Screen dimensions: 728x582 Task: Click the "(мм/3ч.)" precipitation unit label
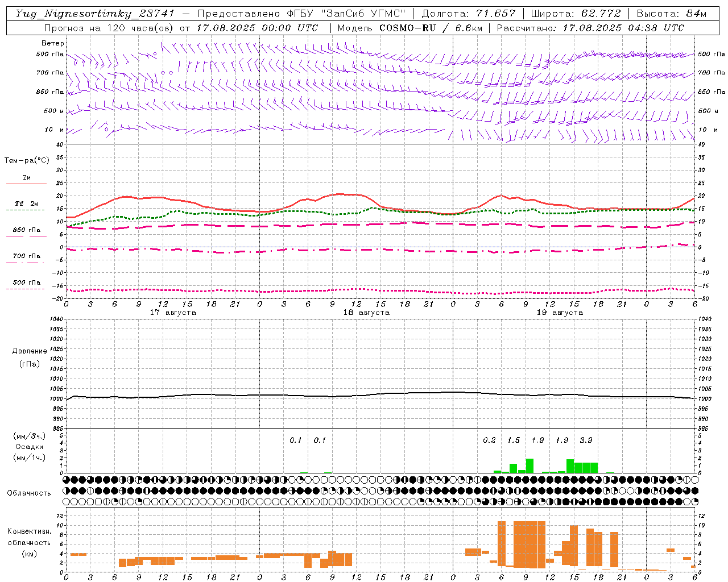click(x=29, y=436)
